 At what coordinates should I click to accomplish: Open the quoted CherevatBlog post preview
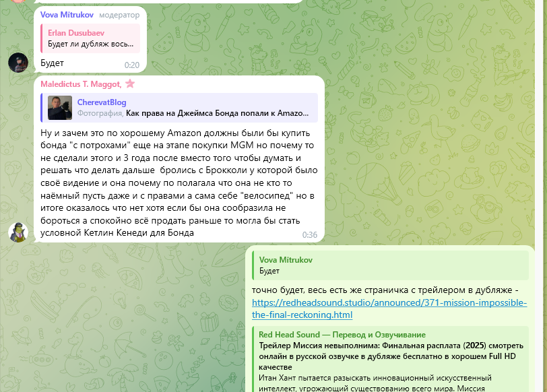[179, 108]
